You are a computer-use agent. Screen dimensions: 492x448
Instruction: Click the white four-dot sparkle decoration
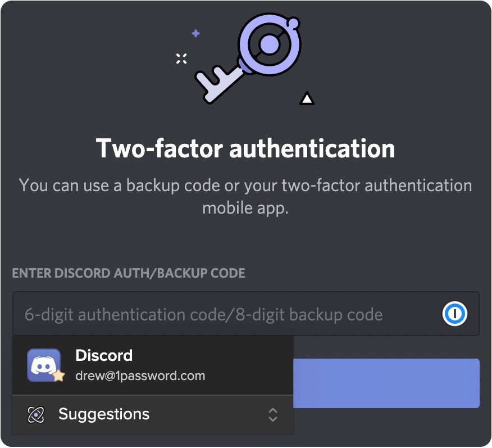point(181,58)
